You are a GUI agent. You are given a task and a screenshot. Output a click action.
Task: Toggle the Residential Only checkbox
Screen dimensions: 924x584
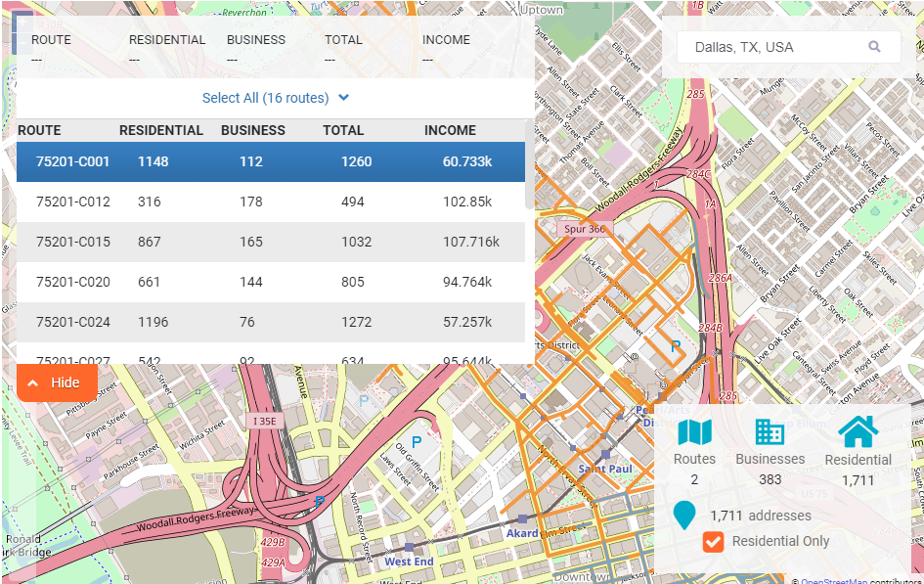(x=713, y=542)
